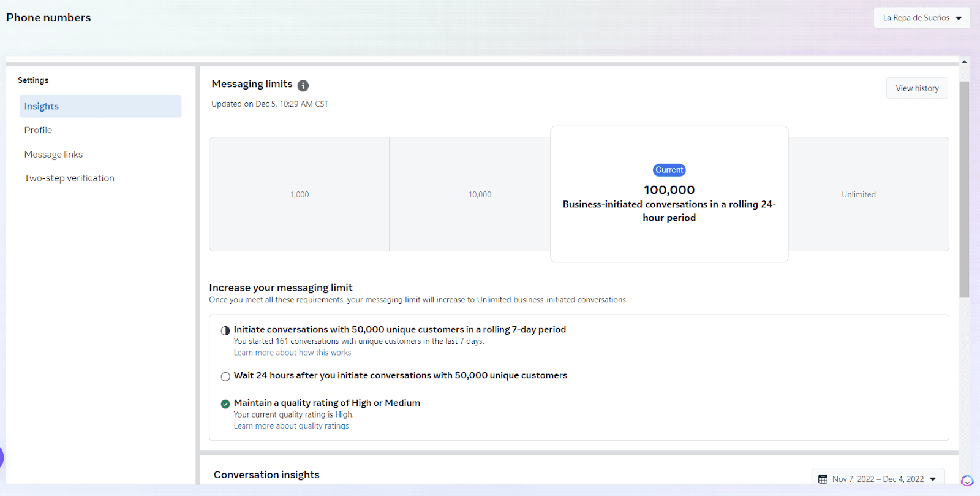Click the half-filled progress icon for 50,000 customers
980x496 pixels.
(225, 330)
